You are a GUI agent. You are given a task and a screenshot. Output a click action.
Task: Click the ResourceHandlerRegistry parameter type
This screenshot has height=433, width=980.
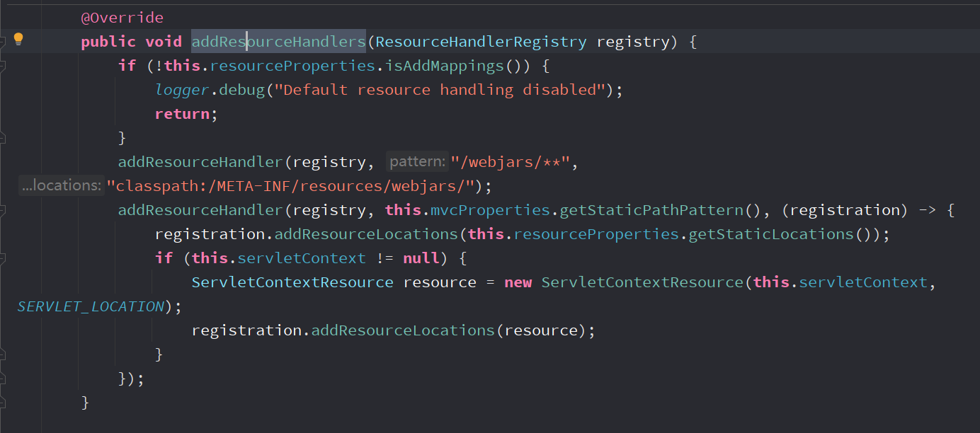tap(481, 42)
